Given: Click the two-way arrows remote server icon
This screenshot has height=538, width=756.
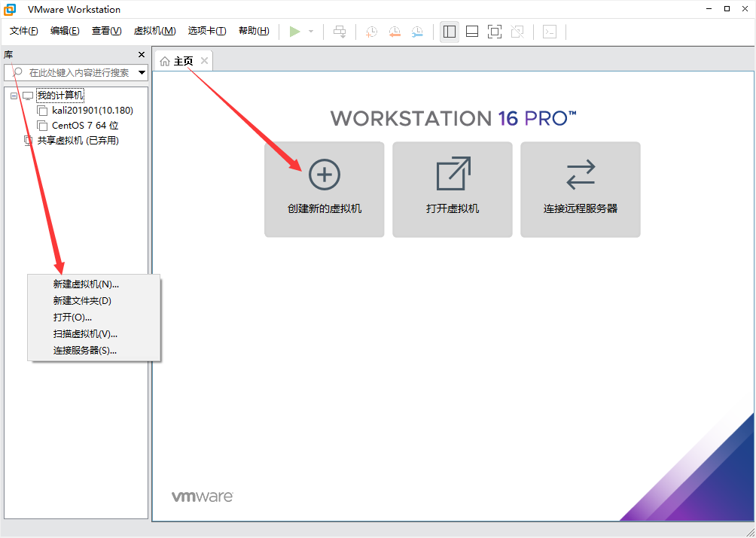Looking at the screenshot, I should point(581,175).
